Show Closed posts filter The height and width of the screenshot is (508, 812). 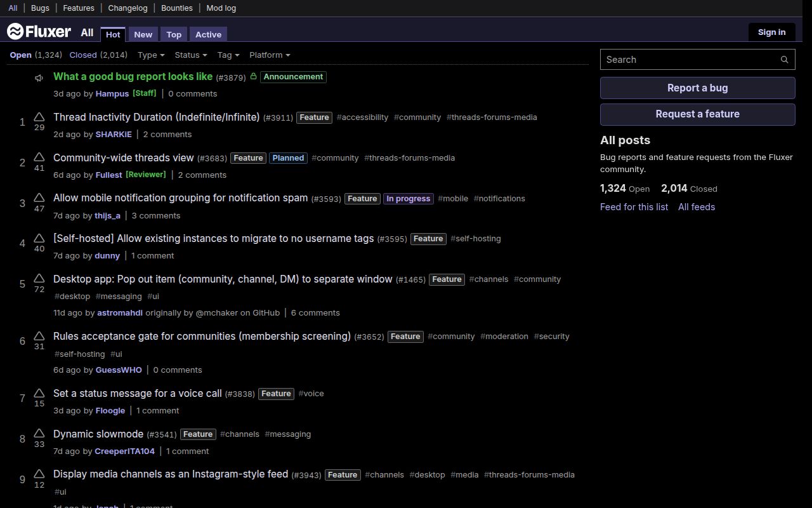pyautogui.click(x=98, y=55)
